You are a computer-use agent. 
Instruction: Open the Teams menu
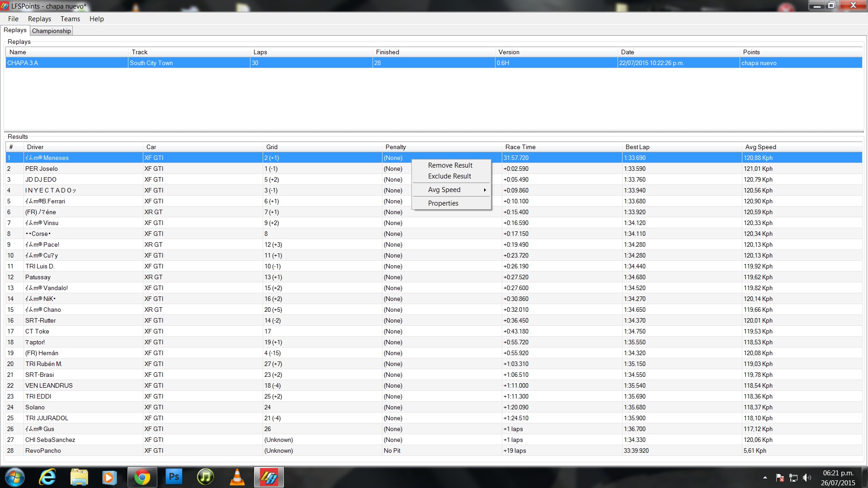tap(70, 19)
